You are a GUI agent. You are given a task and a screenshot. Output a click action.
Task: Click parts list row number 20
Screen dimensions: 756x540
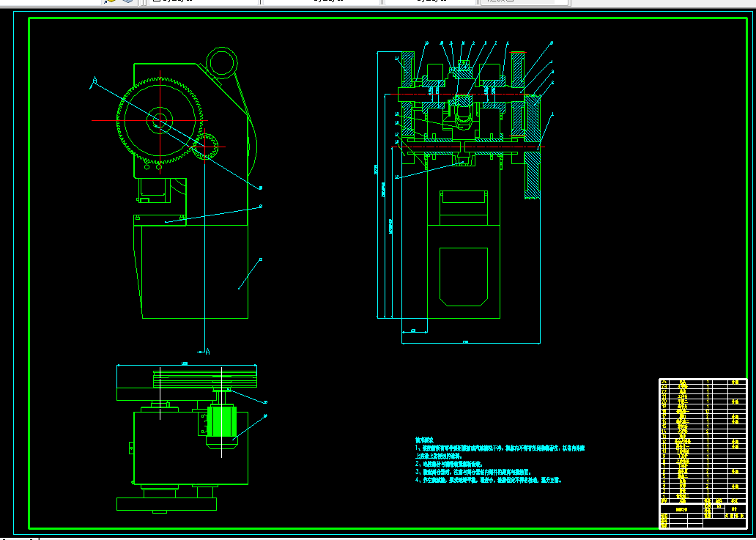tap(703, 402)
